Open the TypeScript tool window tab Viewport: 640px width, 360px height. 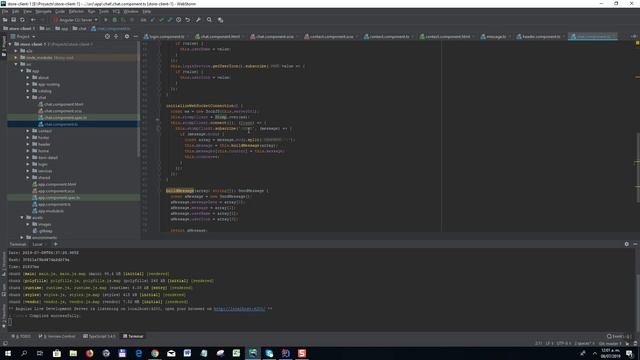click(99, 336)
